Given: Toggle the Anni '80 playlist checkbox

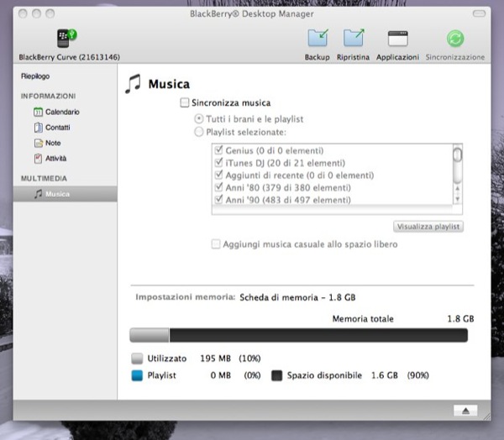Looking at the screenshot, I should [x=219, y=187].
